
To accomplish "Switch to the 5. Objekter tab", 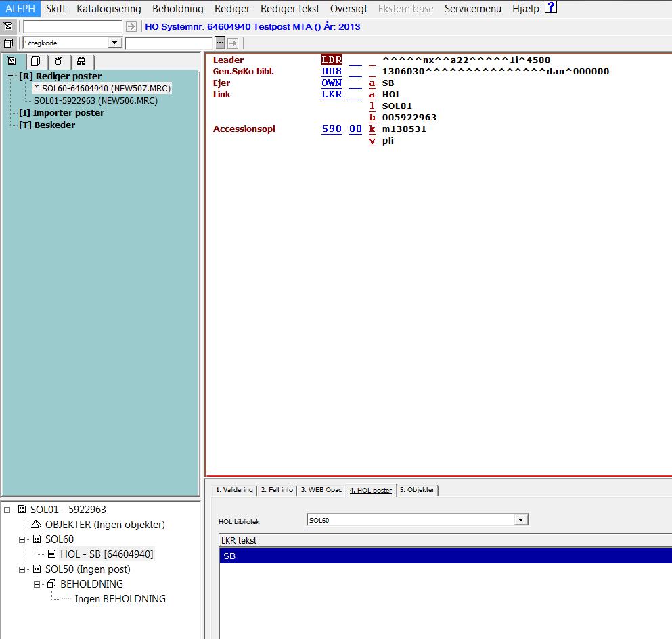I will click(x=417, y=490).
